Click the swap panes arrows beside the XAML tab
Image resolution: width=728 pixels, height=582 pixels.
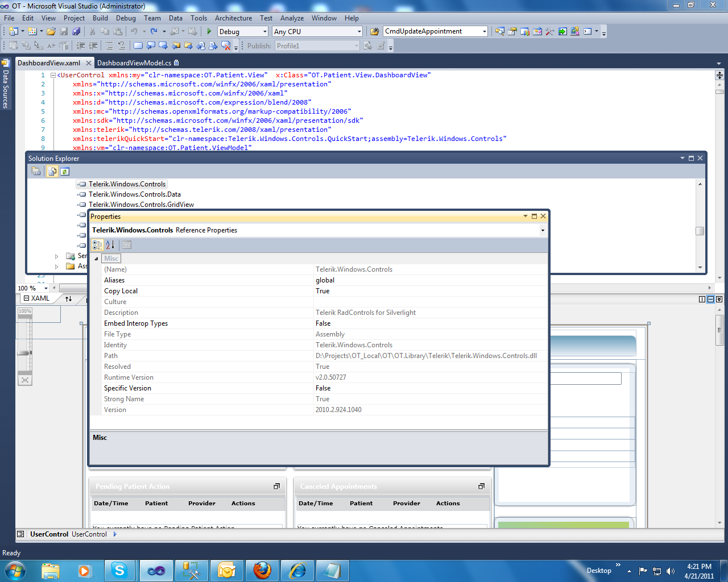coord(68,298)
